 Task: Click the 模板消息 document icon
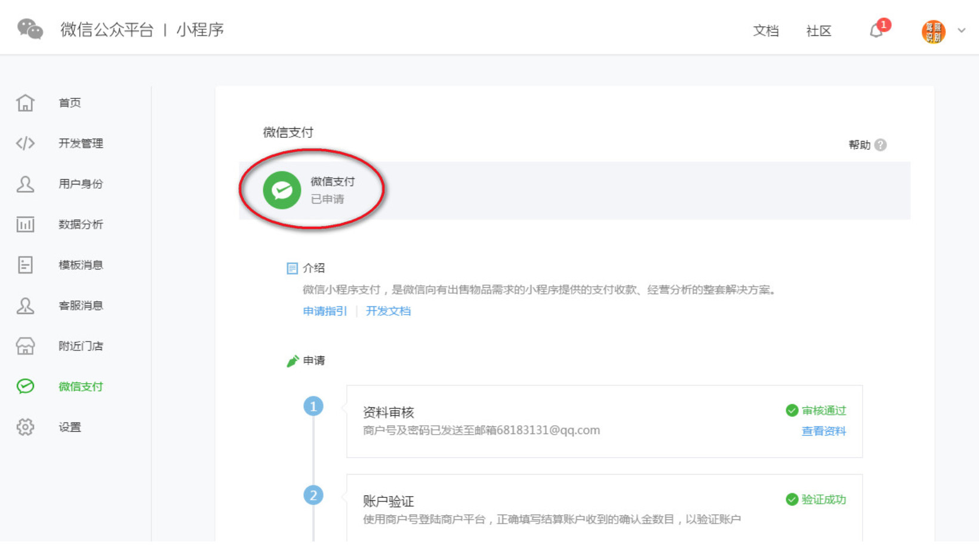point(25,265)
